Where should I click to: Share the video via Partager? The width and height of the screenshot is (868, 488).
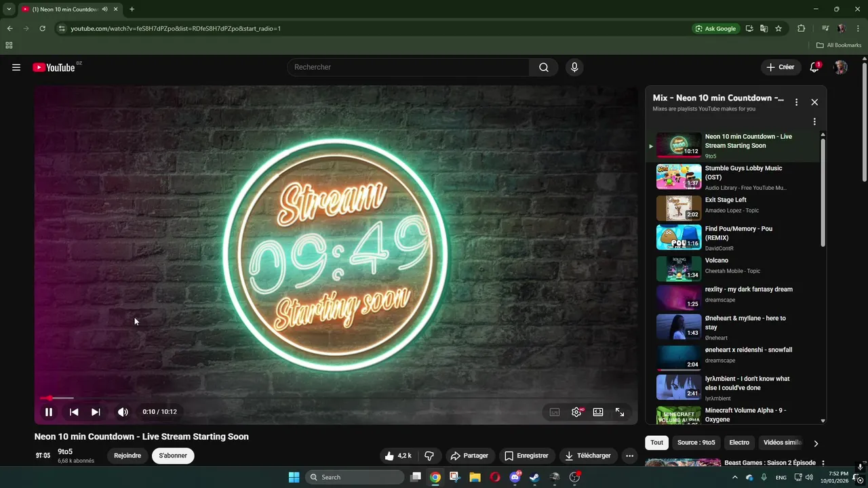point(469,455)
